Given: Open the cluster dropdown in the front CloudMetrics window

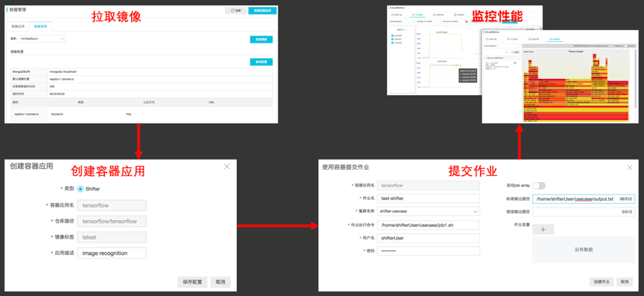Looking at the screenshot, I should tap(502, 46).
